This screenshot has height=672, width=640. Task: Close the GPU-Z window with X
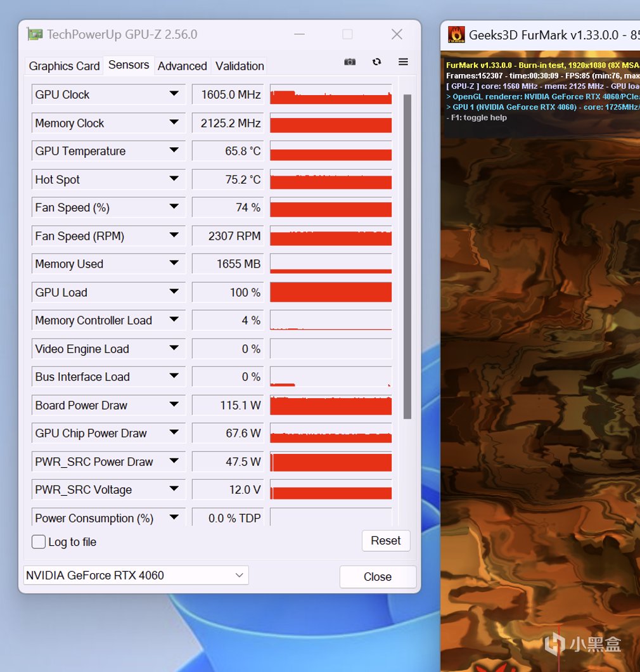[397, 34]
